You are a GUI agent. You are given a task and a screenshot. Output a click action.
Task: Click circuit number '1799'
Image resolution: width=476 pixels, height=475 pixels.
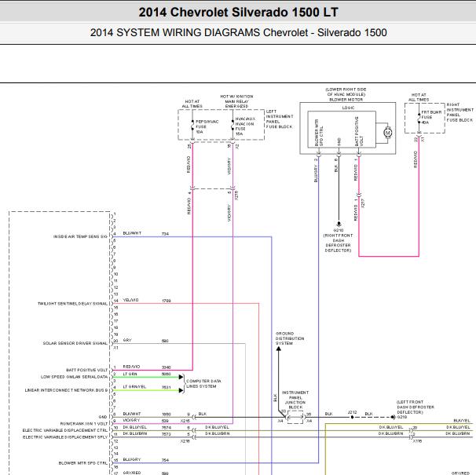tap(167, 301)
